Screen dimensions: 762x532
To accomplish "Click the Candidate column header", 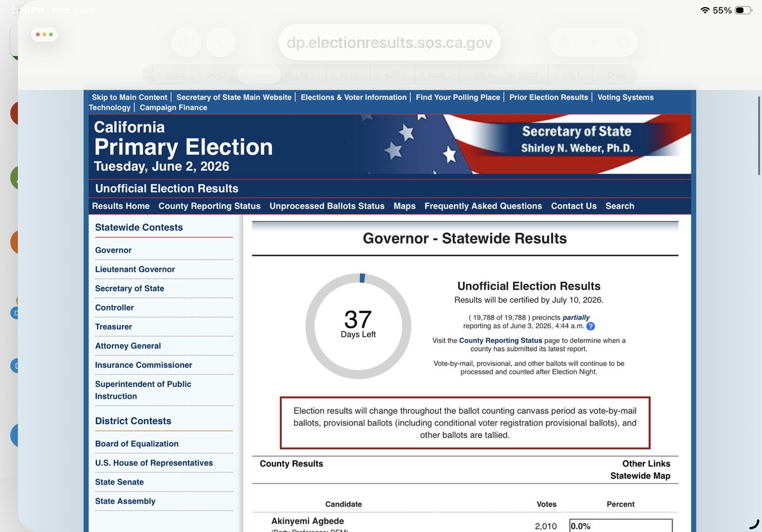I will tap(344, 504).
